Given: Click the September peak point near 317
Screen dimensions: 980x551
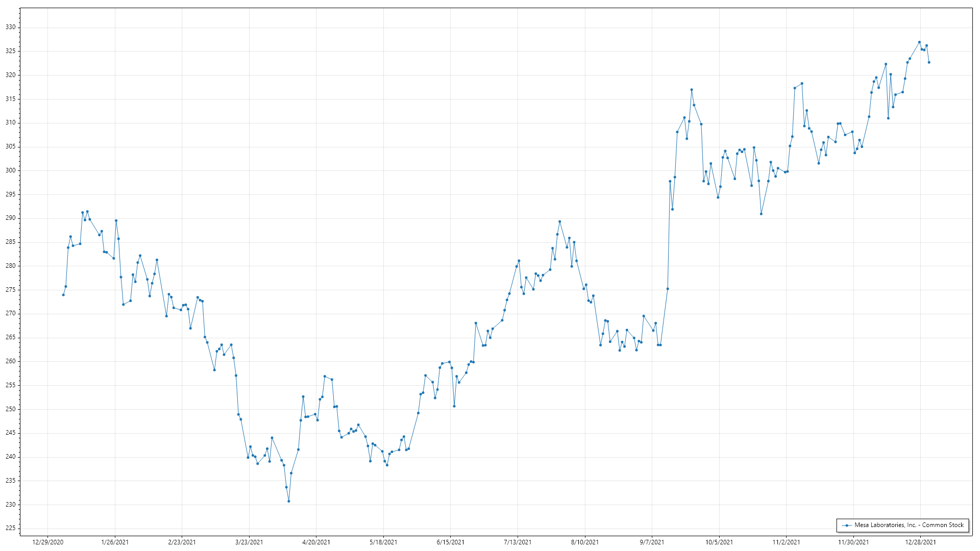Looking at the screenshot, I should pyautogui.click(x=692, y=90).
